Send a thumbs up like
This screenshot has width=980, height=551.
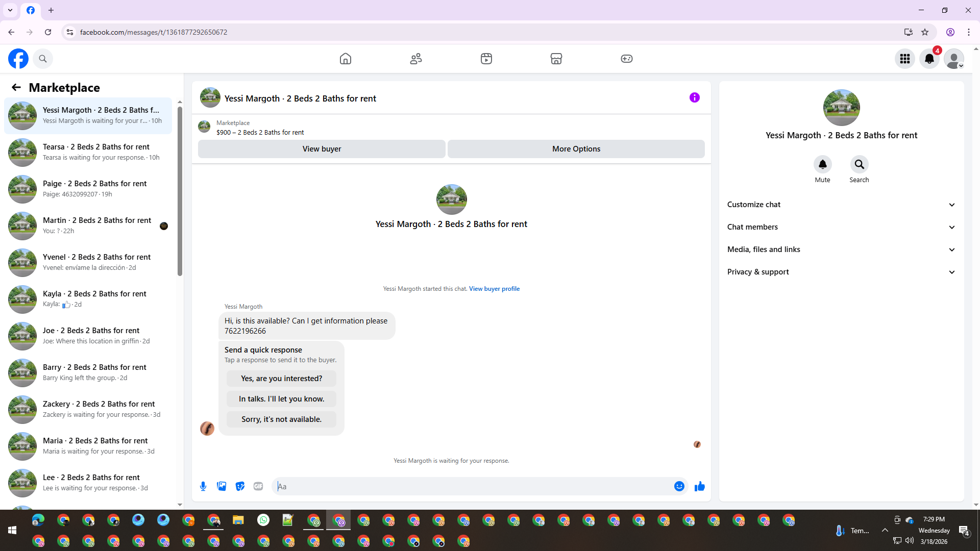699,486
